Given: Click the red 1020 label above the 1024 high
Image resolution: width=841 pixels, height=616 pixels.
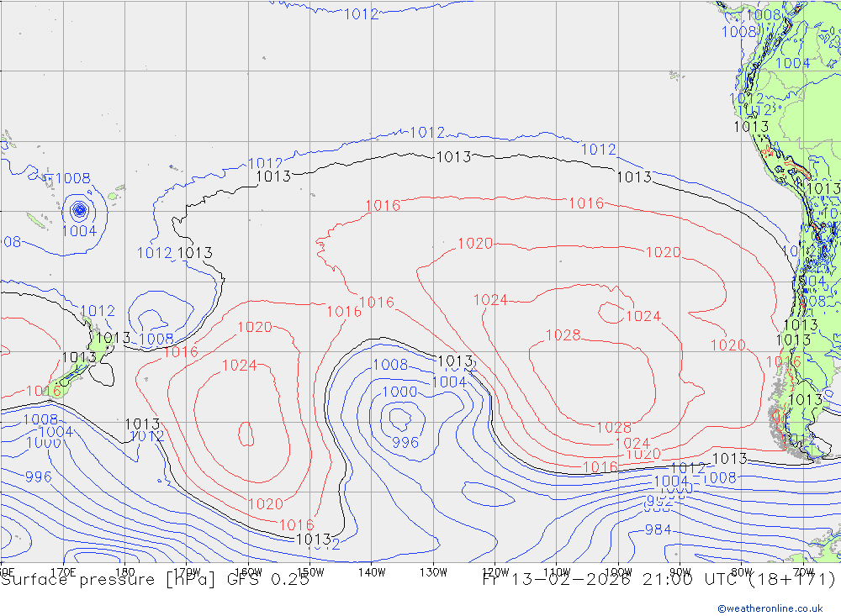Looking at the screenshot, I should pos(255,327).
